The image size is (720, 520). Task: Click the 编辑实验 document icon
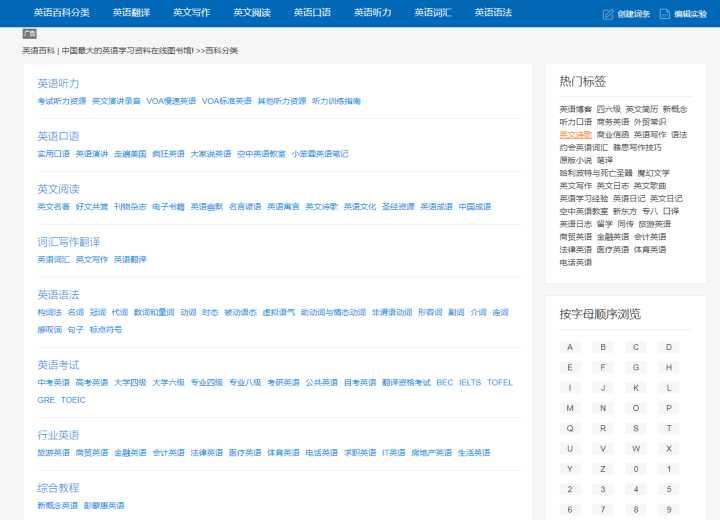[664, 14]
